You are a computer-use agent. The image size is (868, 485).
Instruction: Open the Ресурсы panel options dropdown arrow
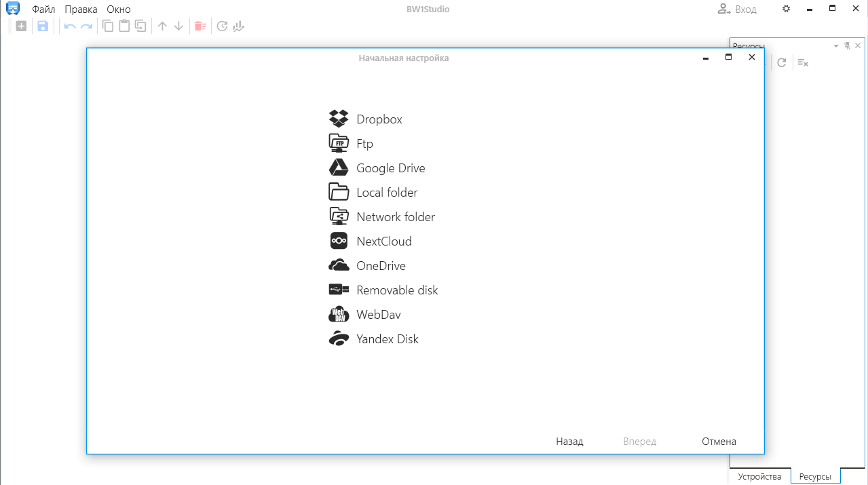(x=836, y=45)
